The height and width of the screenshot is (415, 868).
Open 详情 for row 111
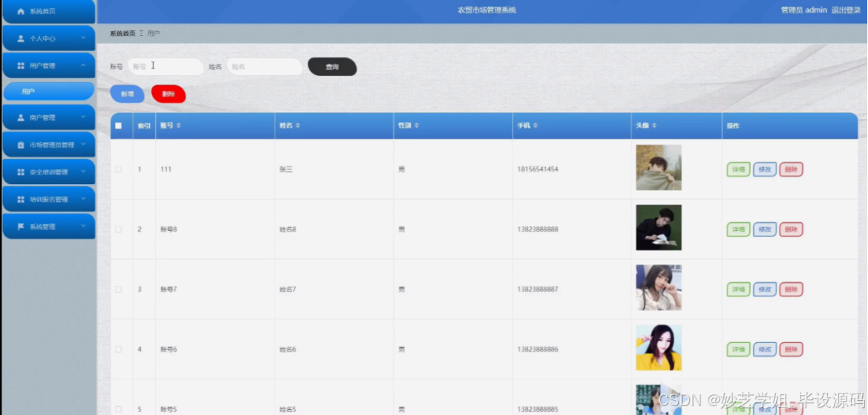coord(738,169)
